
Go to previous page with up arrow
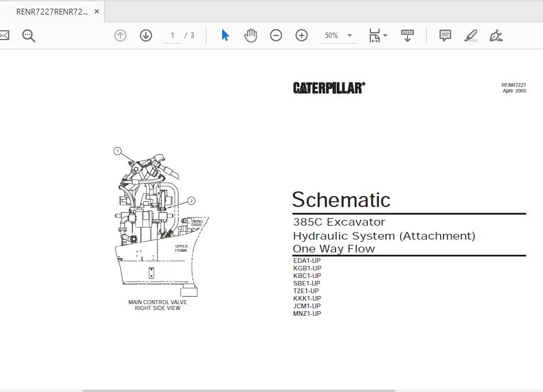pos(120,35)
